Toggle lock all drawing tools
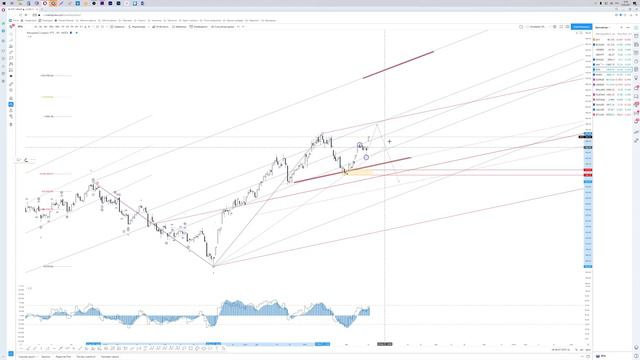Screen dimensions: 640x360 [11, 110]
